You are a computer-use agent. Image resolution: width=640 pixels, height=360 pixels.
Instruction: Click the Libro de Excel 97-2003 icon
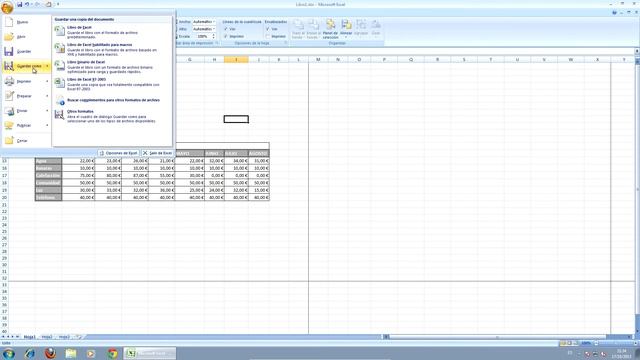pyautogui.click(x=60, y=83)
